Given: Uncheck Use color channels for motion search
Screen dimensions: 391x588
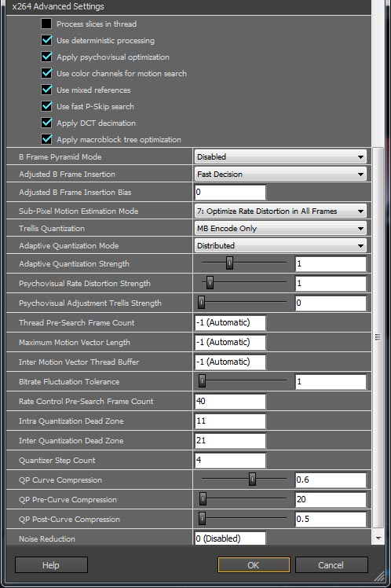Looking at the screenshot, I should tap(46, 73).
